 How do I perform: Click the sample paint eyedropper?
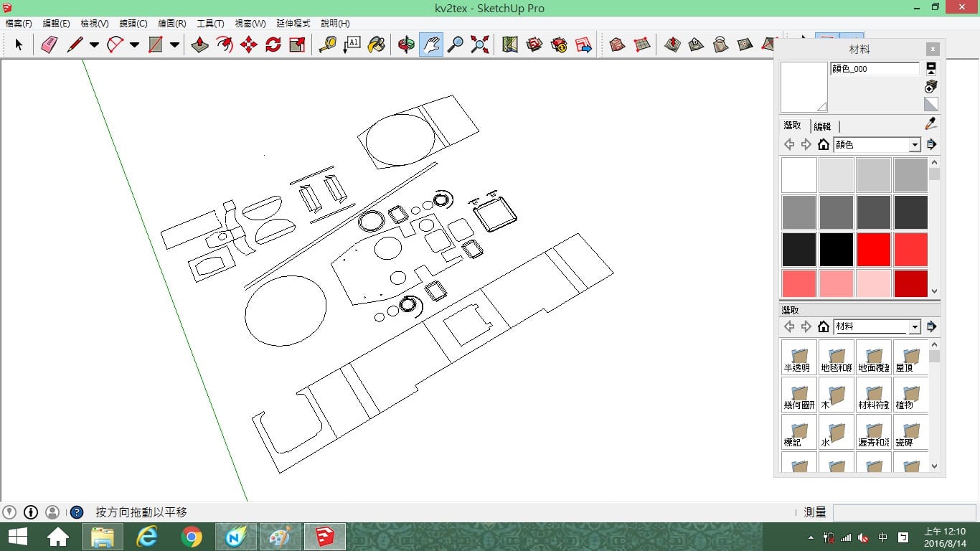[931, 123]
